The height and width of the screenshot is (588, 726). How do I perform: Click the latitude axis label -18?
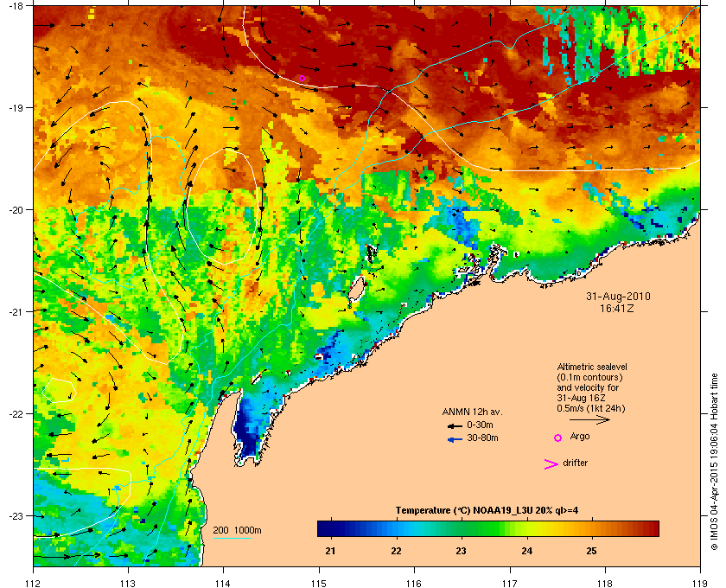click(x=16, y=5)
